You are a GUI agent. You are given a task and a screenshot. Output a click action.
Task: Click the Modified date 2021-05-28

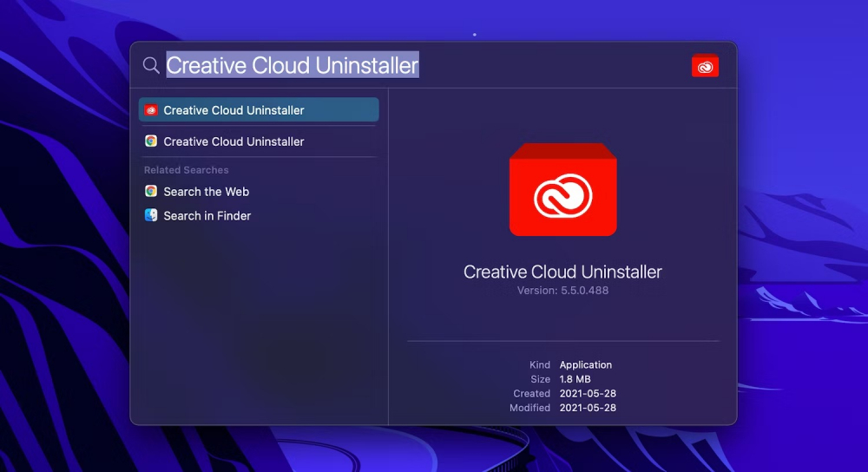point(588,408)
